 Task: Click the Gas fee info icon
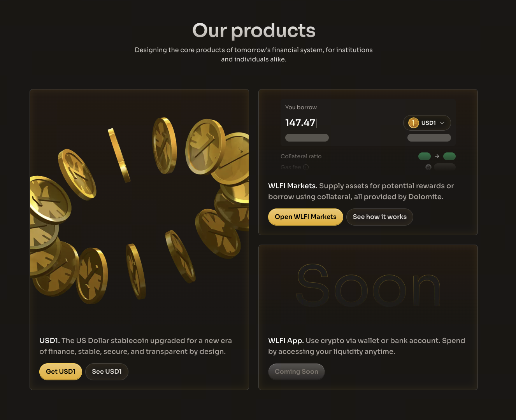click(306, 167)
